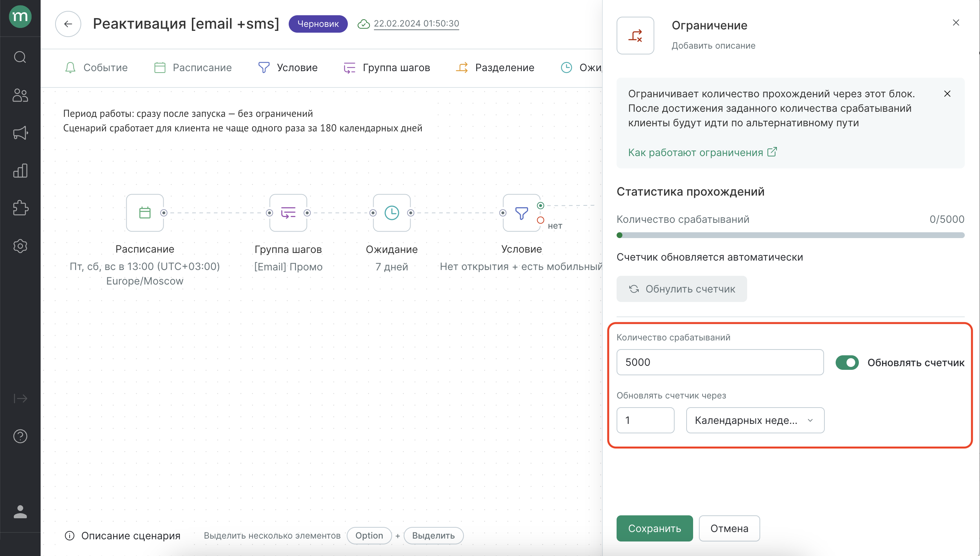
Task: Dismiss the tooltip close button
Action: 948,94
